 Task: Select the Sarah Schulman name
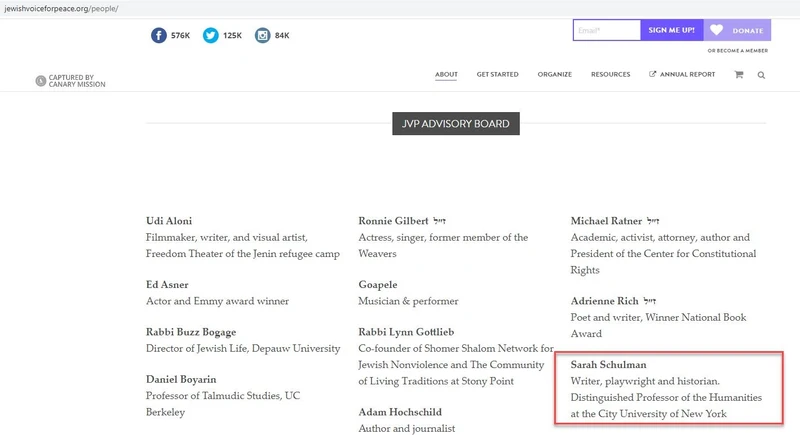(607, 365)
